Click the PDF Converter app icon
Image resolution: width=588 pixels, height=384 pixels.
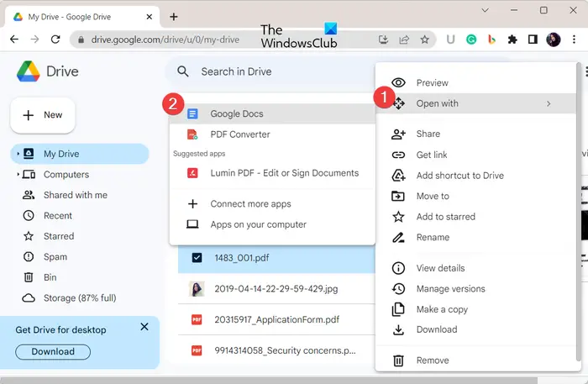[192, 134]
